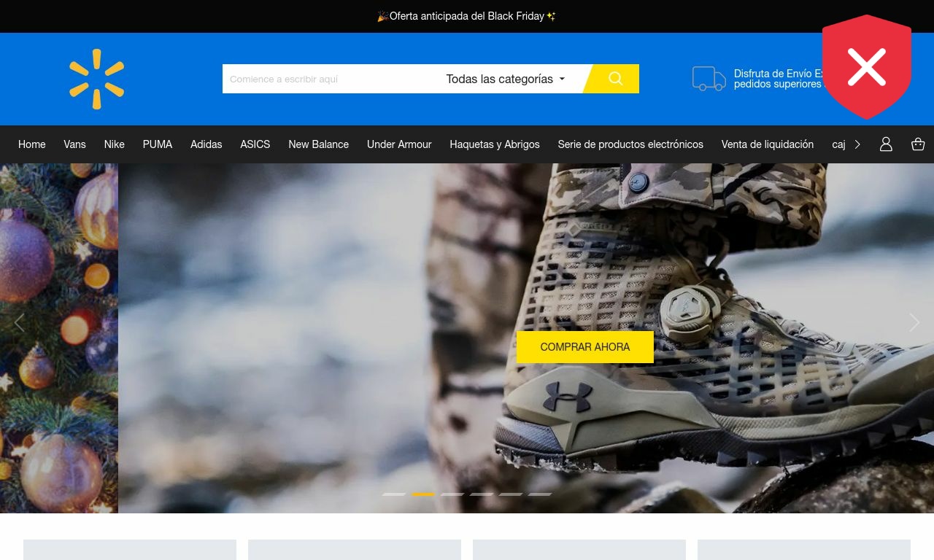Click the yellow Walmart spark logo
Screen dimensions: 934x560
pos(97,79)
